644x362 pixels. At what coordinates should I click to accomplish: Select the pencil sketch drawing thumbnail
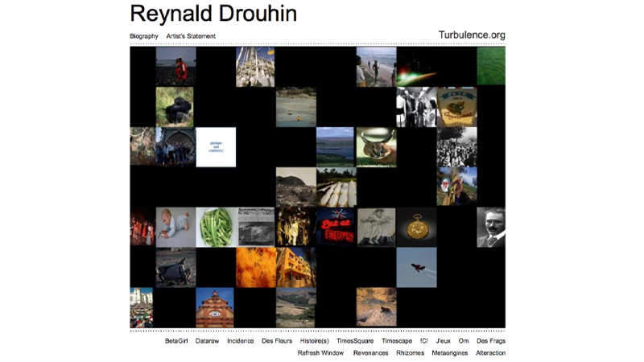(x=376, y=228)
